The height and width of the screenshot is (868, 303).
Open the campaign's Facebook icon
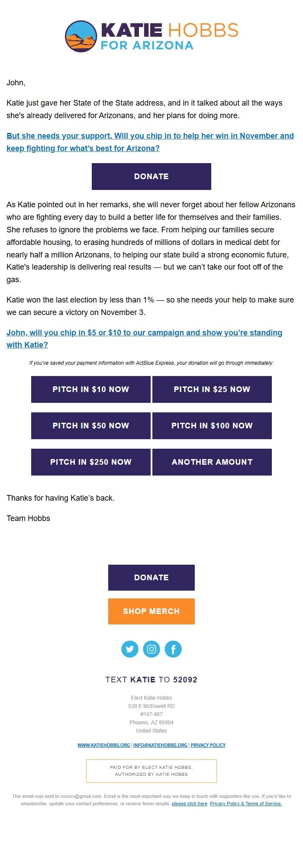(173, 649)
